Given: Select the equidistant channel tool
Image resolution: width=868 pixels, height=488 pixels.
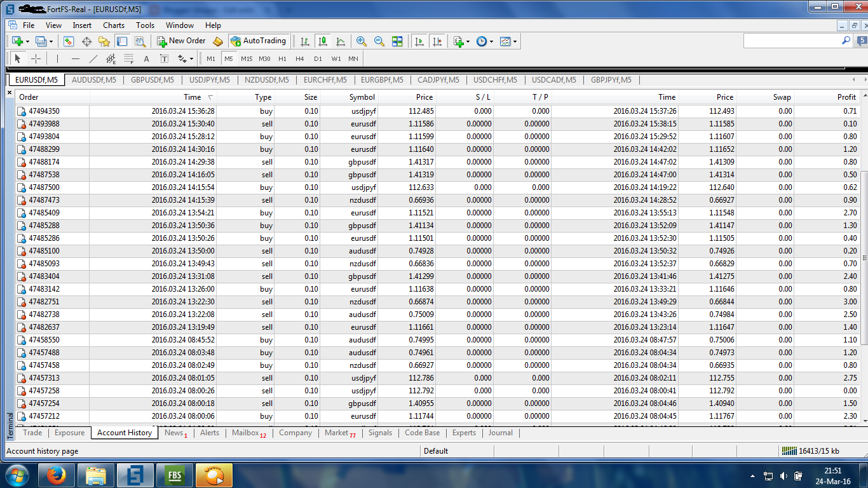Looking at the screenshot, I should click(x=111, y=58).
